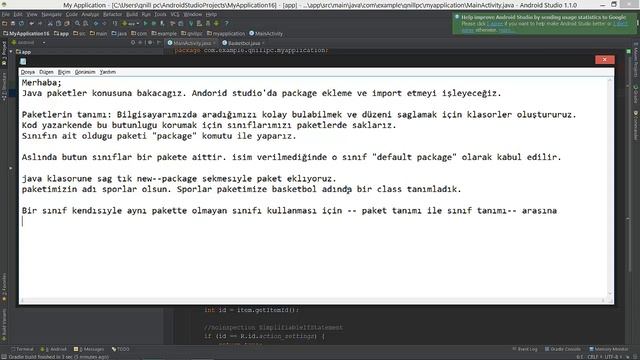
Task: Click the empty line in Notepad text area
Action: click(314, 221)
